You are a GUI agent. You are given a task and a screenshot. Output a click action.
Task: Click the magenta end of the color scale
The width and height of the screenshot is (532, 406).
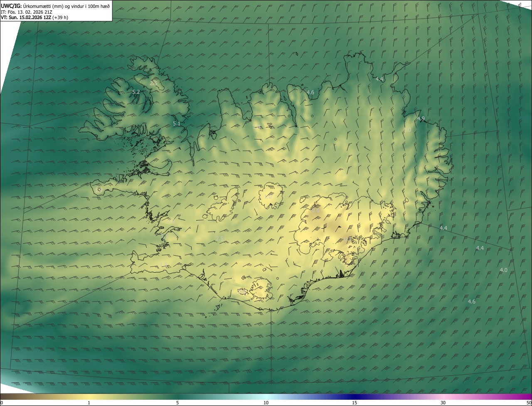coord(527,396)
